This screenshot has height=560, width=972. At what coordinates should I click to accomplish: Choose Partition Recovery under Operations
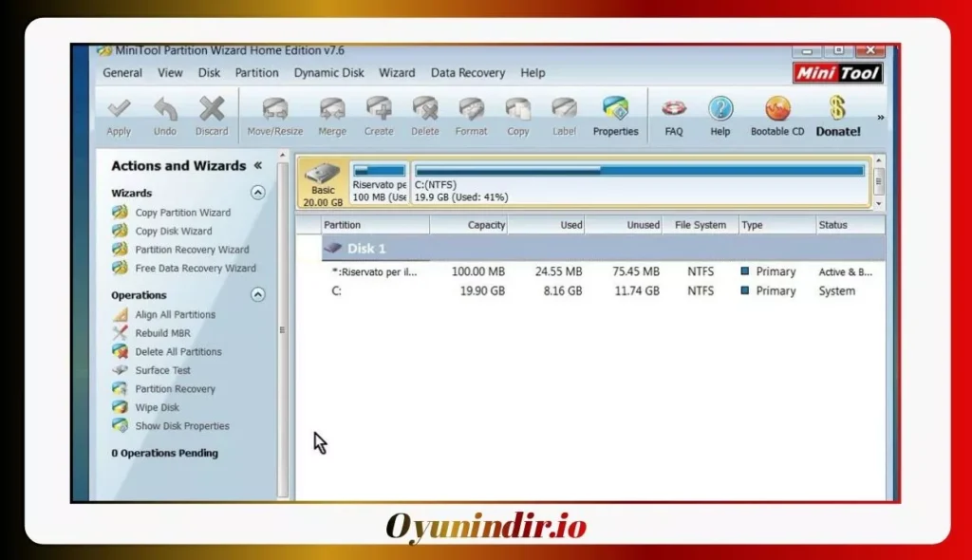click(x=175, y=389)
